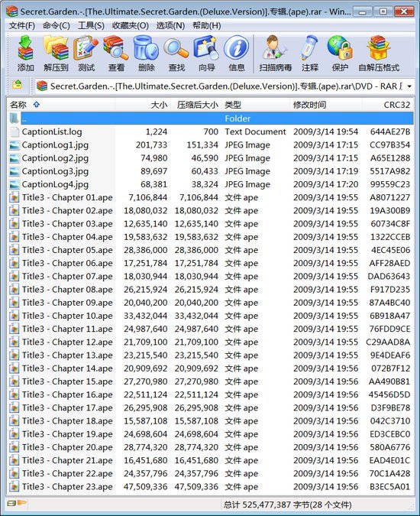Open the 收藏夹(O) menu
This screenshot has width=420, height=516.
[130, 25]
